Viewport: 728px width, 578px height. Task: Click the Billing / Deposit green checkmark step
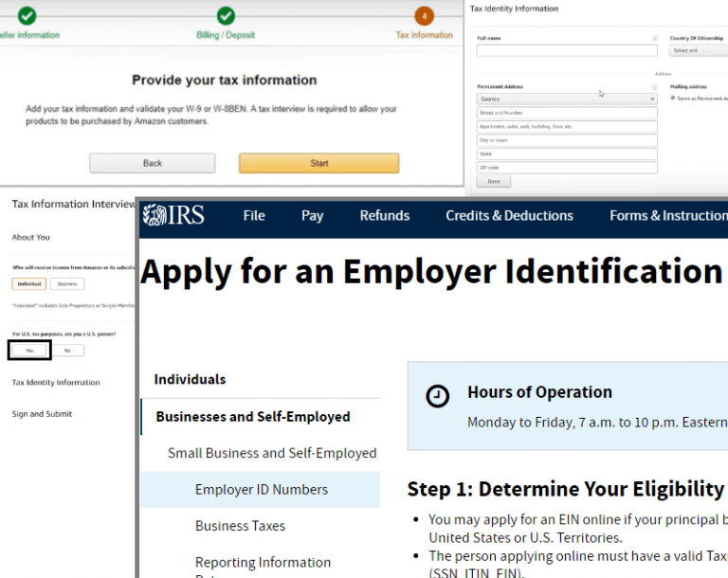tap(226, 16)
